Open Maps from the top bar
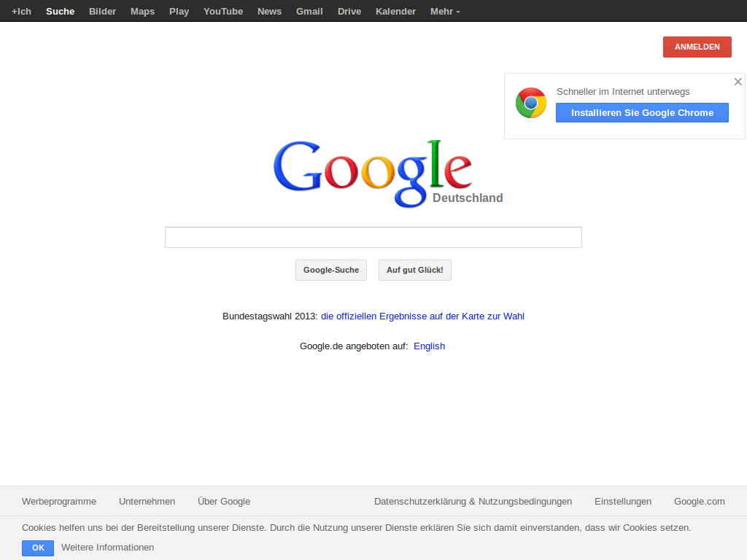This screenshot has width=747, height=560. (142, 11)
